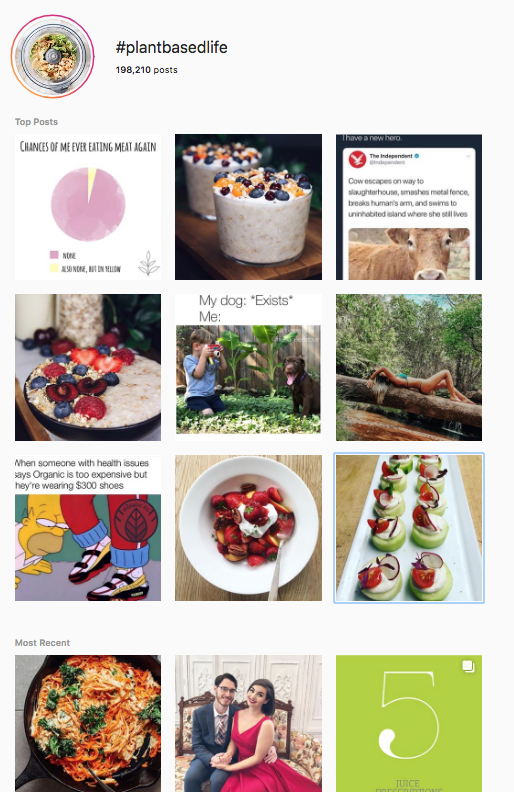Open the woman lying on log photo
This screenshot has height=792, width=514.
point(409,368)
